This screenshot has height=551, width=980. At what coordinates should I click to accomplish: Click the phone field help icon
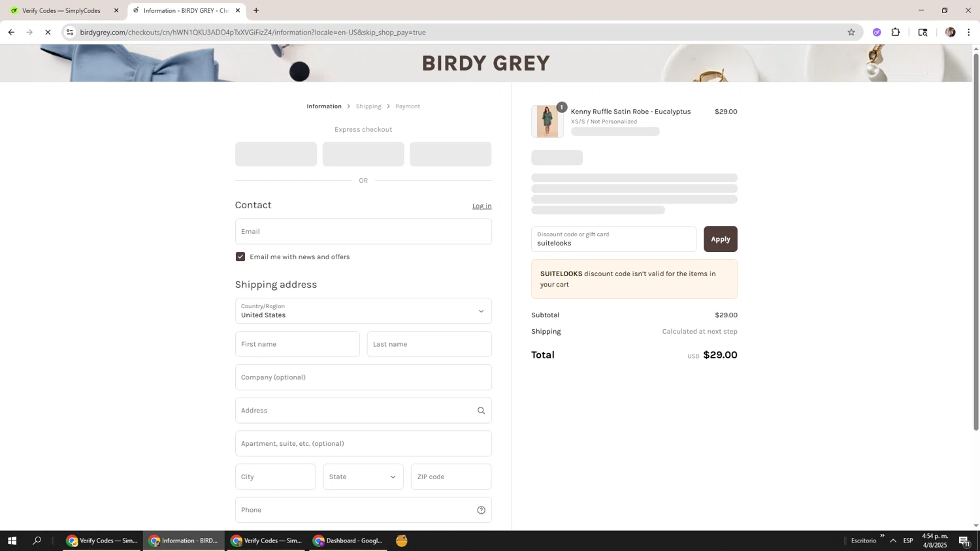[481, 510]
